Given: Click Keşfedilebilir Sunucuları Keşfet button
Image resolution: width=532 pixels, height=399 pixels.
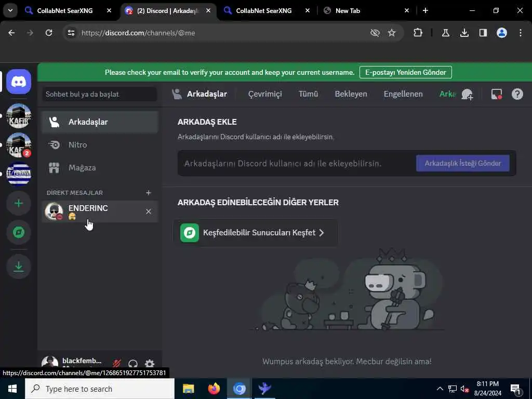Looking at the screenshot, I should 256,232.
